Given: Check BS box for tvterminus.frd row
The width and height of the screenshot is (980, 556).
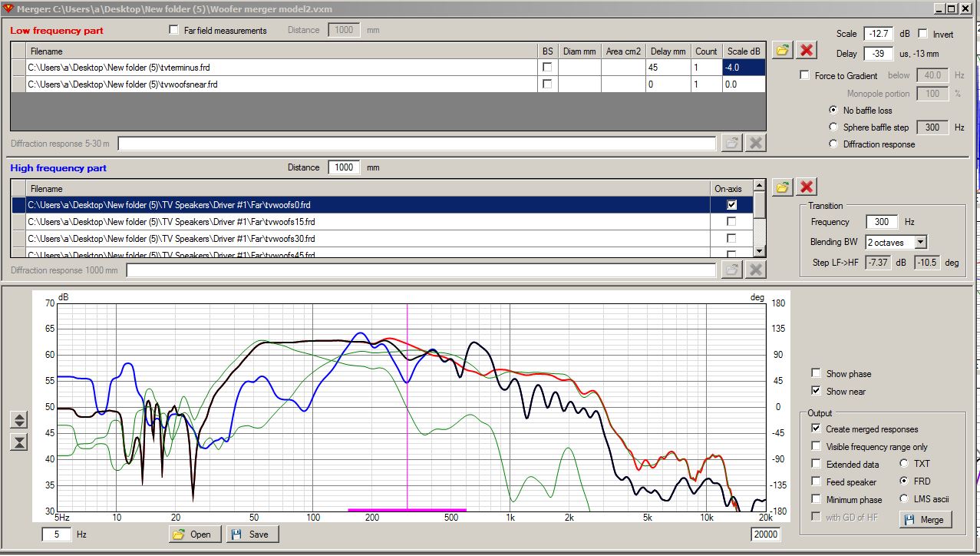Looking at the screenshot, I should [547, 68].
